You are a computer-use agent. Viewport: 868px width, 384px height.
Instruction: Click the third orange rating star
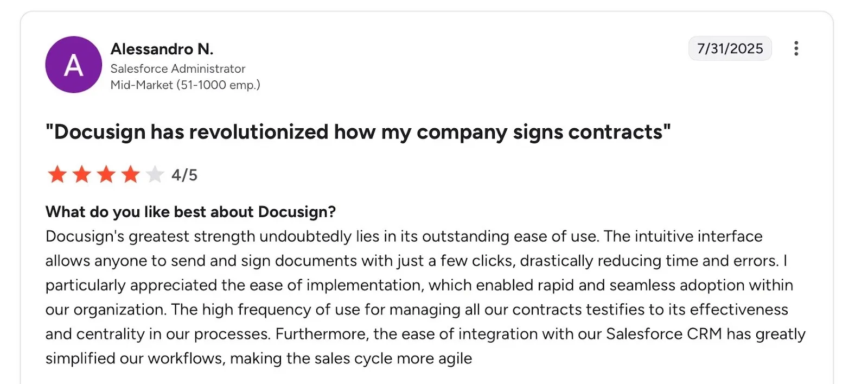click(106, 175)
